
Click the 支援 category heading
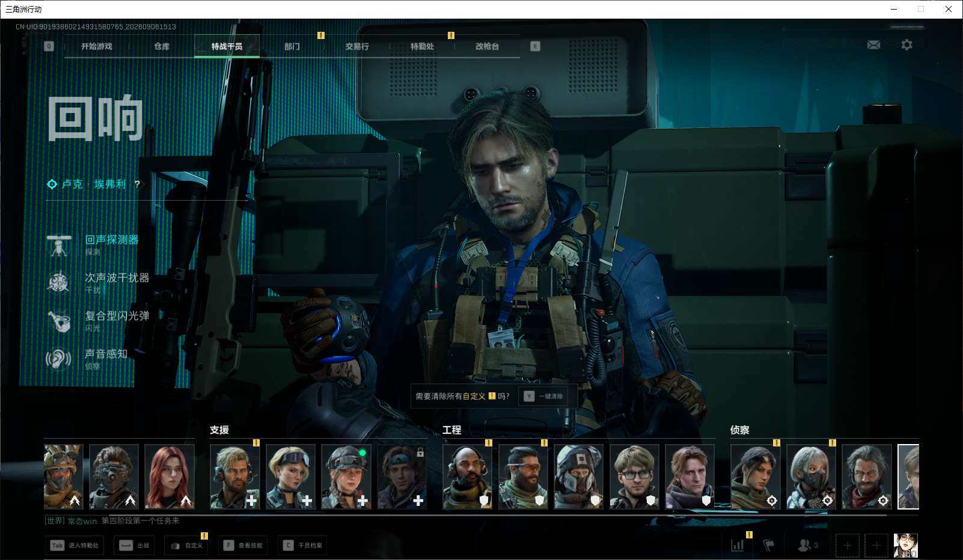pos(219,430)
